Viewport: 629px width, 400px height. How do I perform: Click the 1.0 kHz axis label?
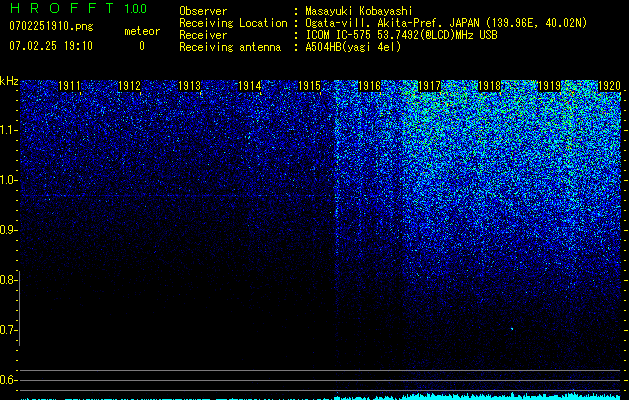[8, 181]
